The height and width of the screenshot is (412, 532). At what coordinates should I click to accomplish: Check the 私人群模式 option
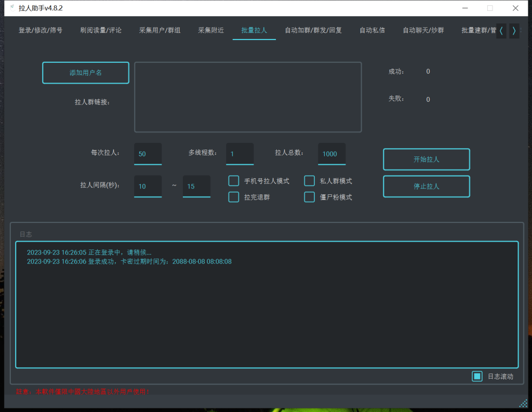pyautogui.click(x=309, y=181)
